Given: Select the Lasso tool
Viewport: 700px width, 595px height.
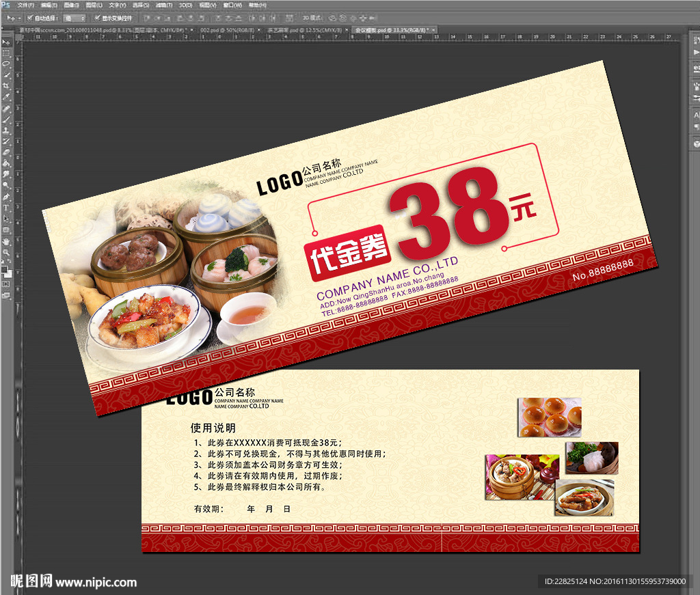Looking at the screenshot, I should (6, 64).
